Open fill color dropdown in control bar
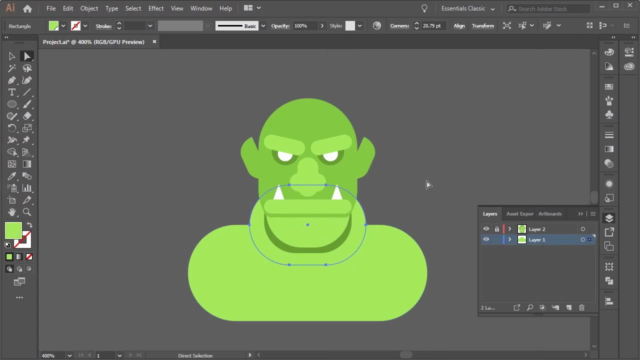Viewport: 640px width, 360px height. (63, 26)
